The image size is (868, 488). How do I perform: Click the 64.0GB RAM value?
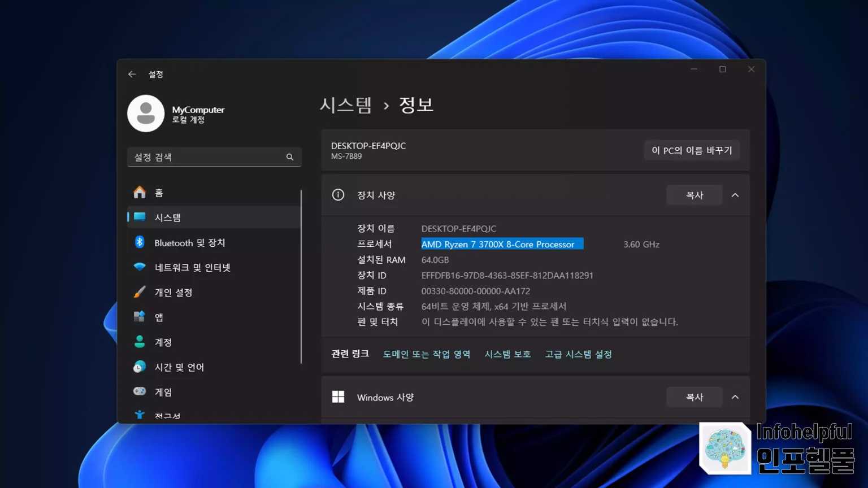(435, 260)
